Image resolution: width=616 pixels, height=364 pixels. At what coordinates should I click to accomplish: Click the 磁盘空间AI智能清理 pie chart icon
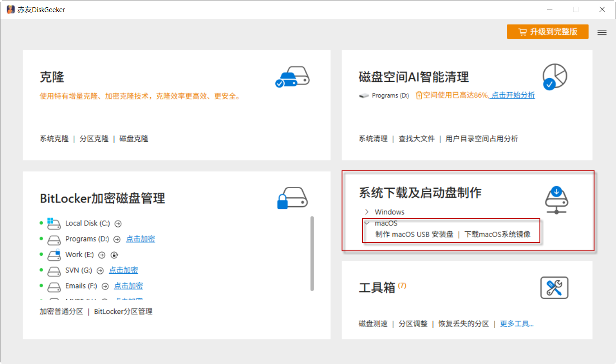pyautogui.click(x=555, y=77)
